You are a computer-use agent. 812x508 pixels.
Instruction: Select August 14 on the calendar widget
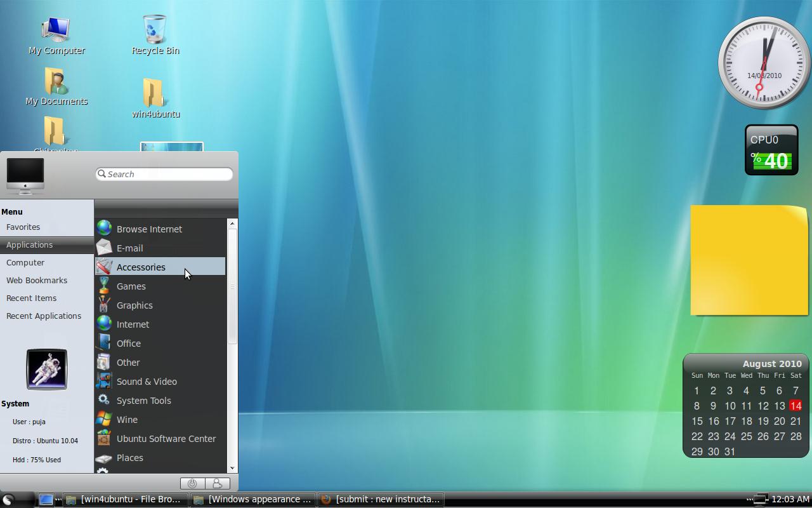click(x=796, y=406)
